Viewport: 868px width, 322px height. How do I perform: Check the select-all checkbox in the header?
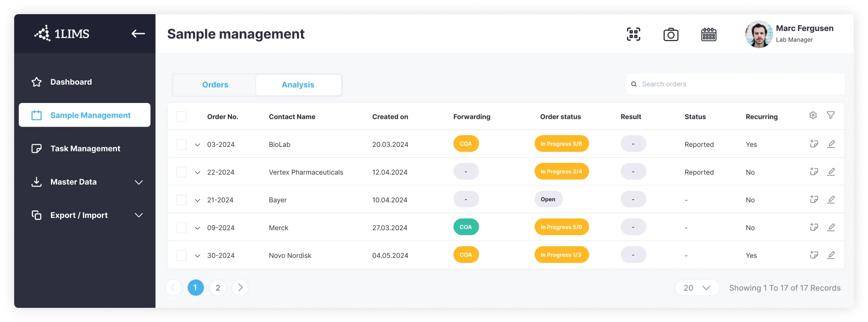(181, 116)
